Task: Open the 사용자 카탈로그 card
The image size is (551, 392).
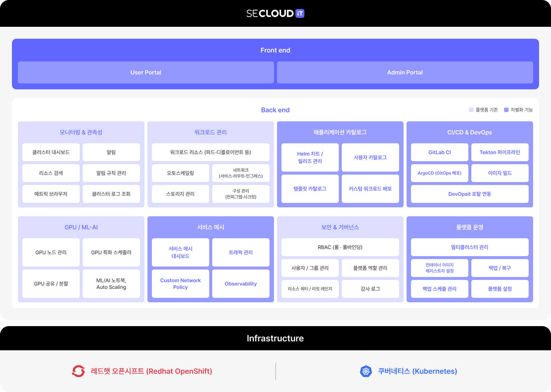Action: coord(370,157)
